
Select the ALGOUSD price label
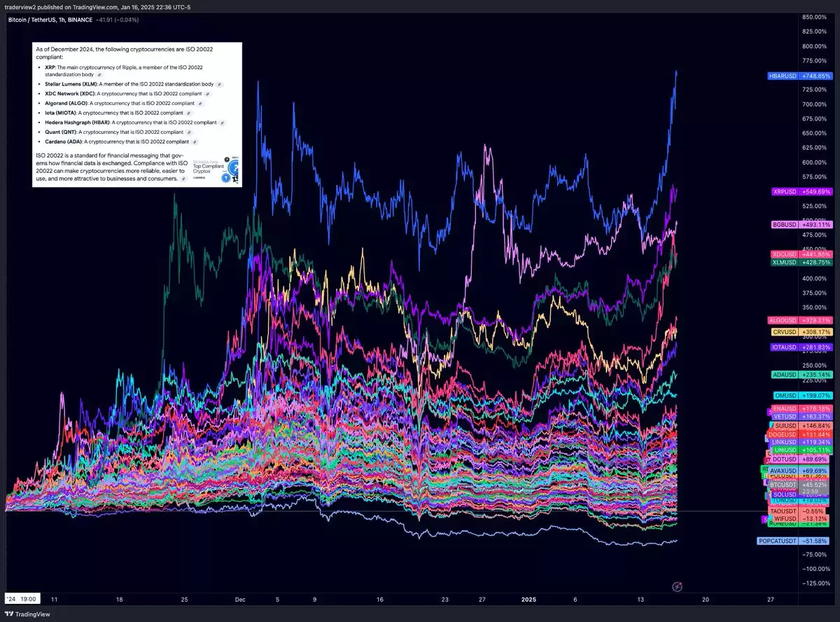[x=800, y=320]
